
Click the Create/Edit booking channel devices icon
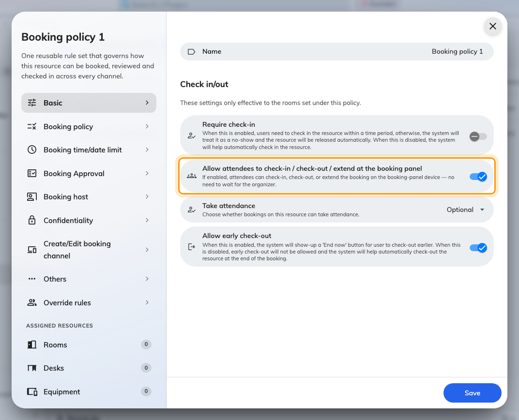(32, 250)
